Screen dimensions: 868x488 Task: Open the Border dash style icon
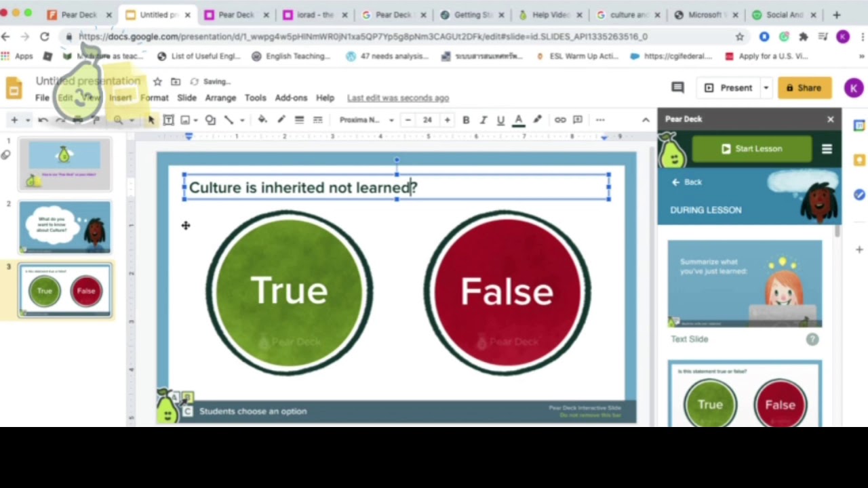[317, 120]
